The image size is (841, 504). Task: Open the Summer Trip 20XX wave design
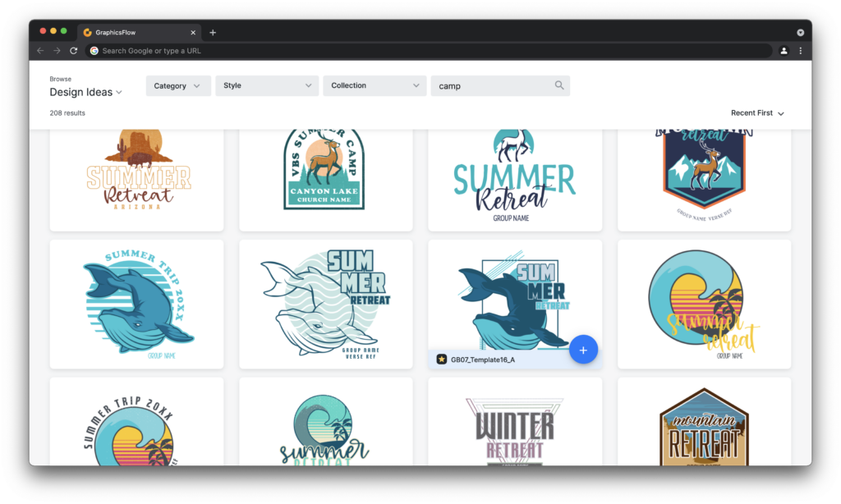[x=137, y=421]
